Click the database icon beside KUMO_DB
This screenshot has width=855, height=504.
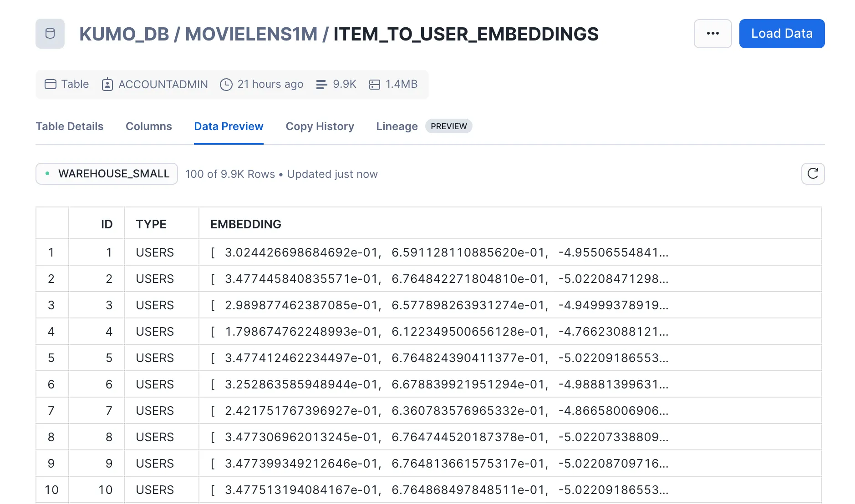[50, 34]
